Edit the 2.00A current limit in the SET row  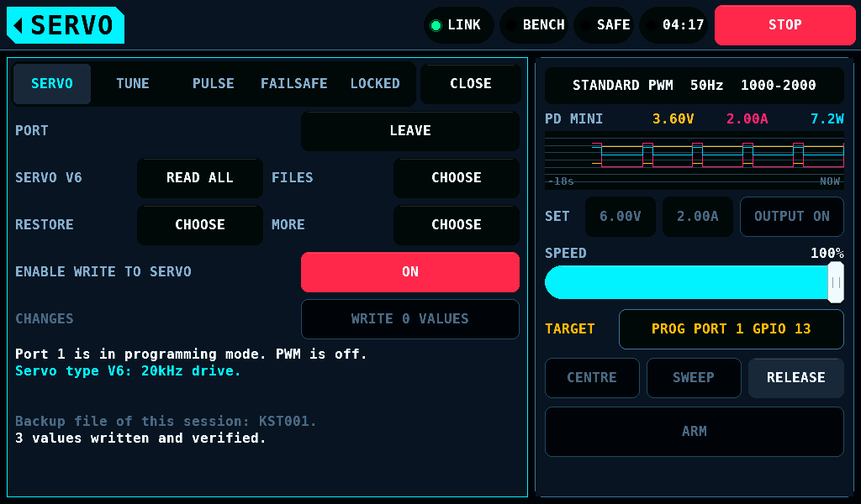pos(697,217)
